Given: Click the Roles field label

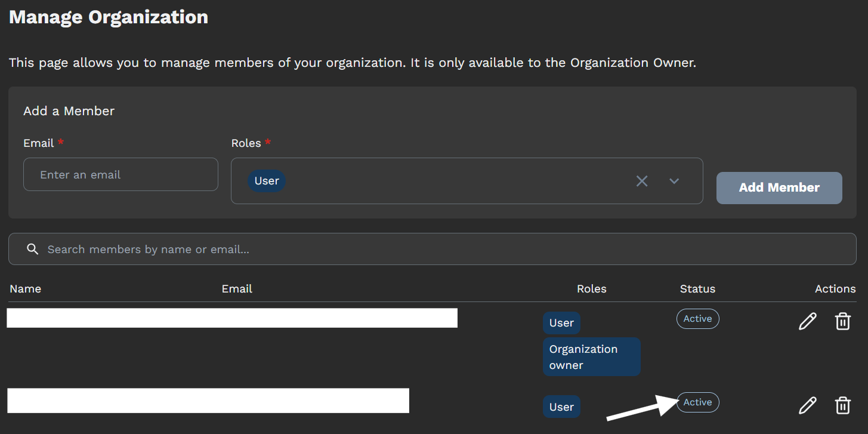Looking at the screenshot, I should pos(246,143).
